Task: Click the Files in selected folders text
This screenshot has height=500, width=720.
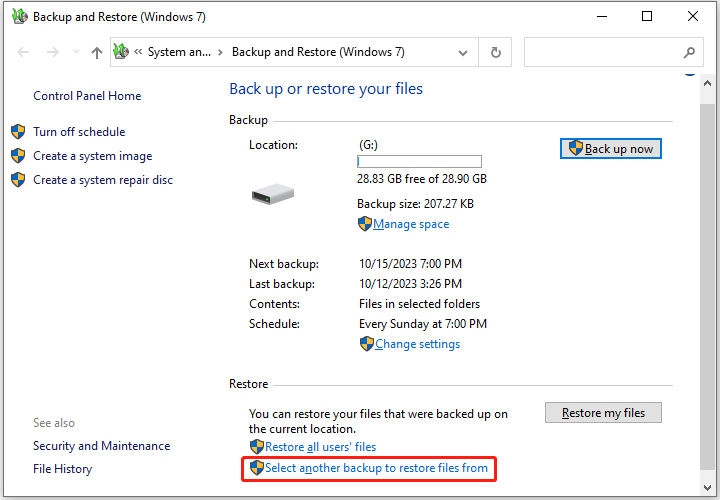Action: (419, 303)
